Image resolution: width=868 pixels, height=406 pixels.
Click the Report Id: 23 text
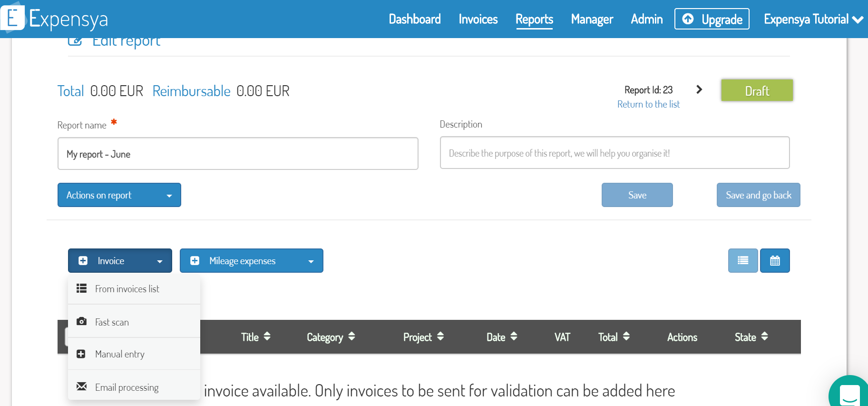coord(648,90)
